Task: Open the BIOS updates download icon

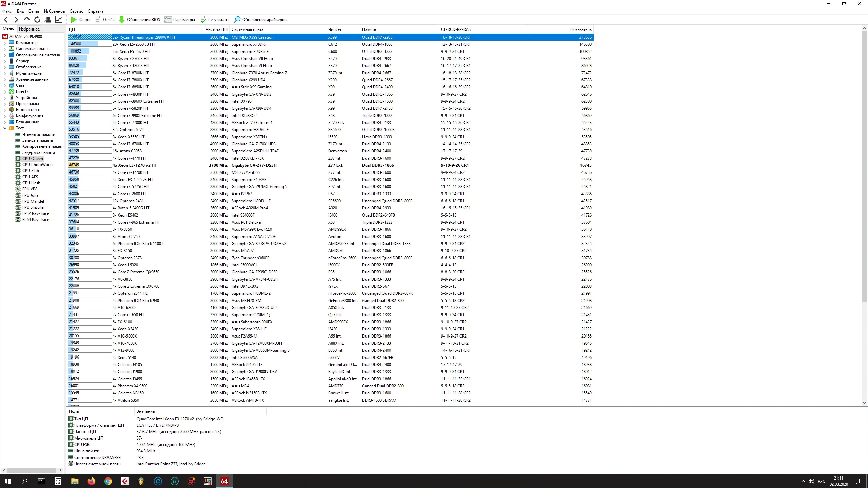Action: [x=121, y=20]
